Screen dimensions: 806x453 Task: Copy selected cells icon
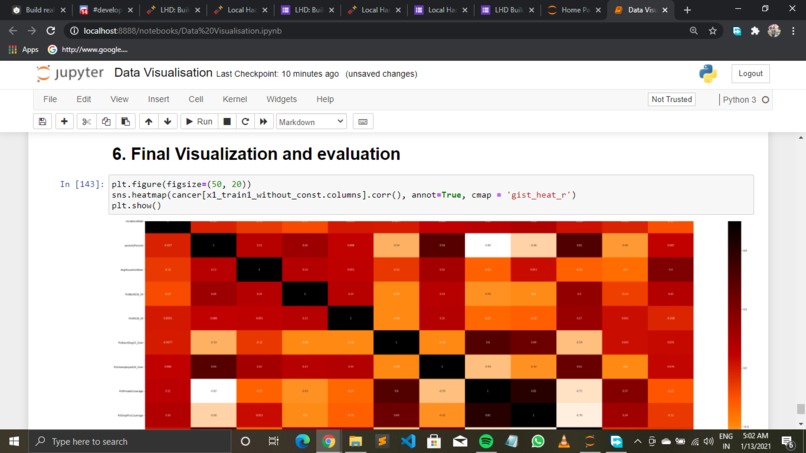tap(106, 122)
